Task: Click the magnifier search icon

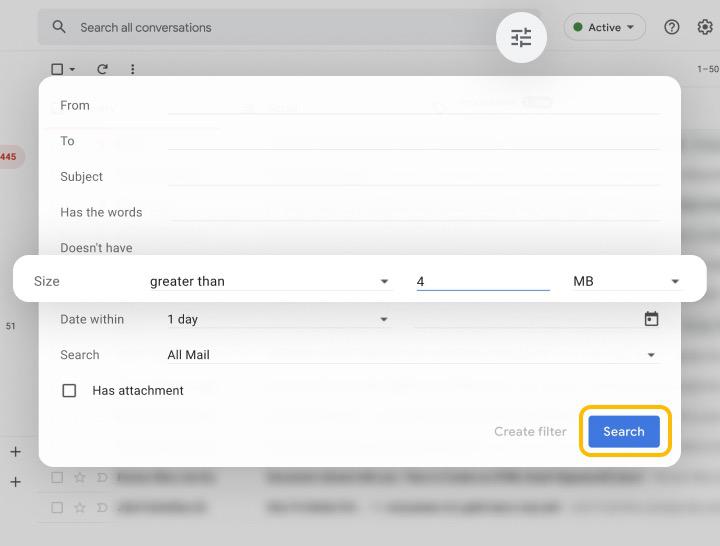Action: [x=59, y=27]
